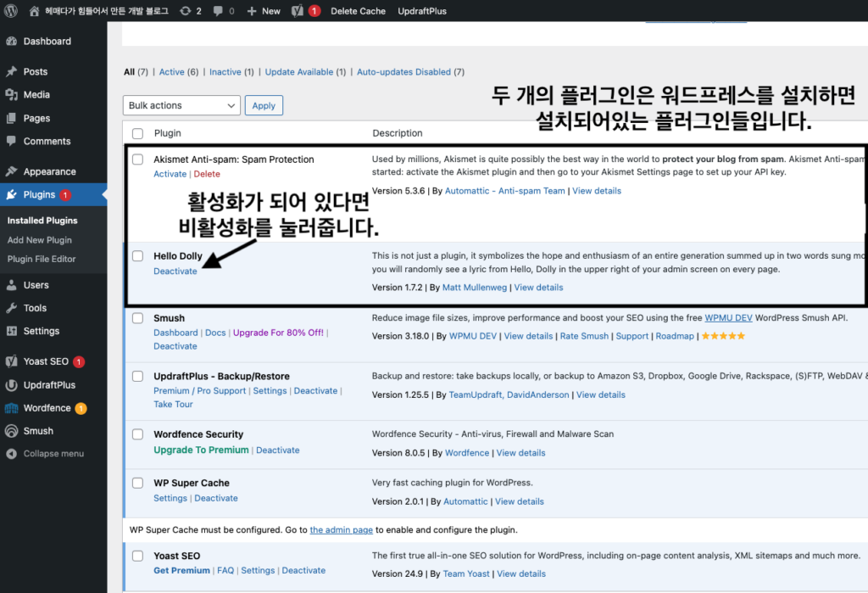Open the comments bubble icon in admin bar
This screenshot has width=868, height=593.
218,11
